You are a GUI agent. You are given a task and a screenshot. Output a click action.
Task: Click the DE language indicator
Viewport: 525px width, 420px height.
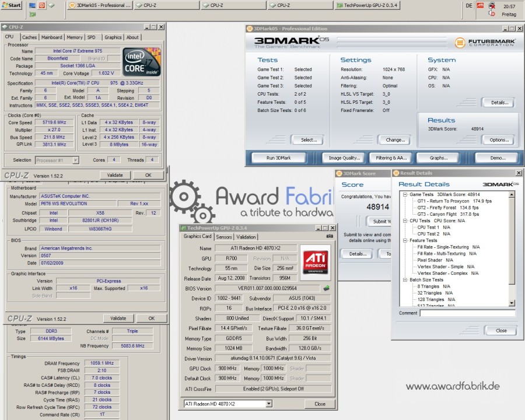[x=469, y=6]
